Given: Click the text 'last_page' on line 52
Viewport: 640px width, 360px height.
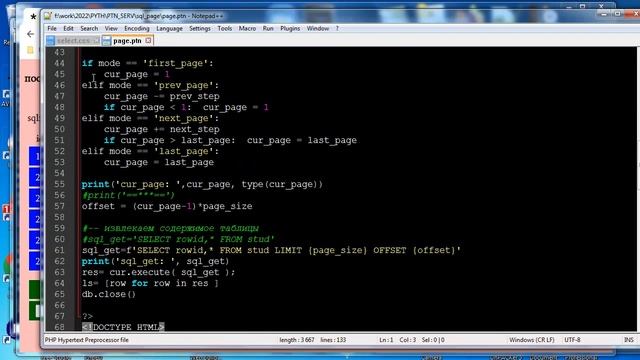Looking at the screenshot, I should pos(184,151).
